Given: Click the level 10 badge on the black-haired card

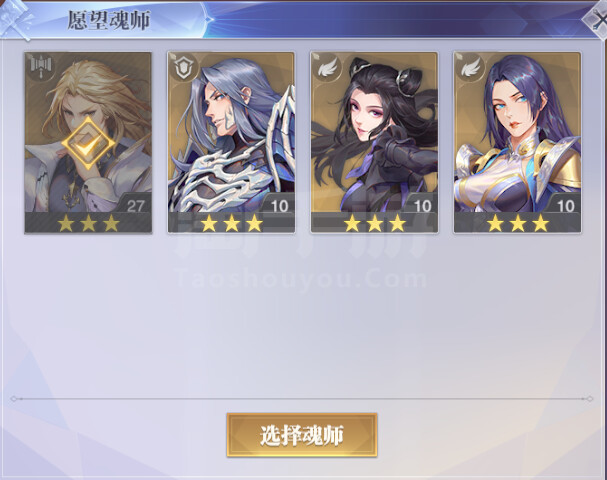Looking at the screenshot, I should point(422,206).
